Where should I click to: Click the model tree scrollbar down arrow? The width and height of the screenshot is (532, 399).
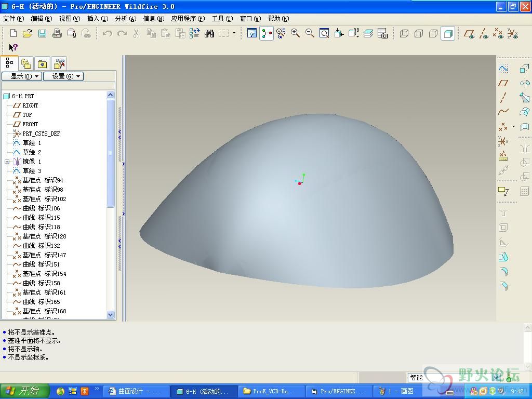click(x=110, y=314)
